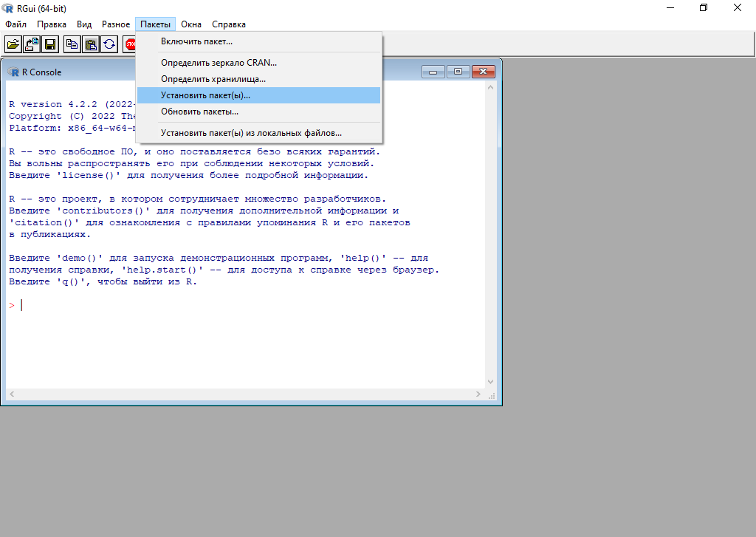Viewport: 756px width, 537px height.
Task: Maximize the R Console child window
Action: point(458,72)
